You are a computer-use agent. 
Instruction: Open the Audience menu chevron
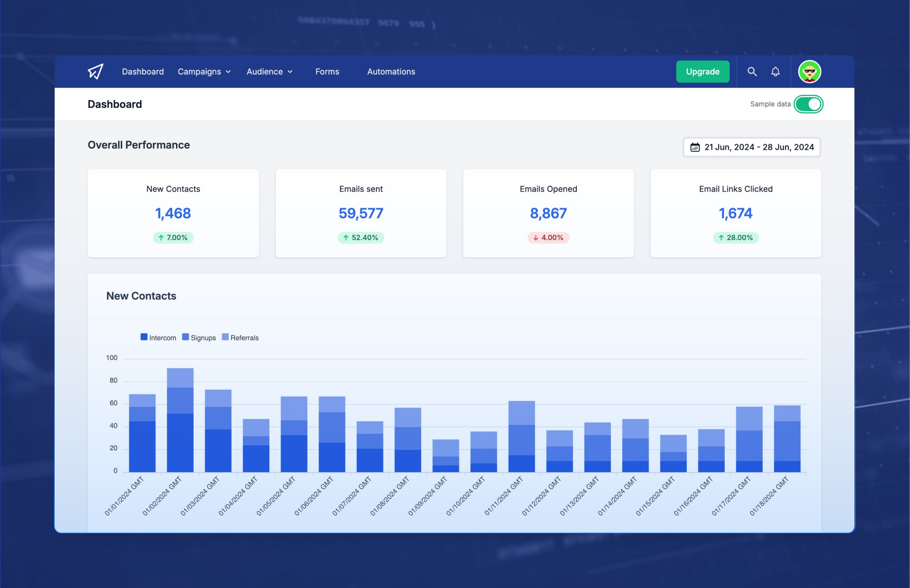coord(291,72)
